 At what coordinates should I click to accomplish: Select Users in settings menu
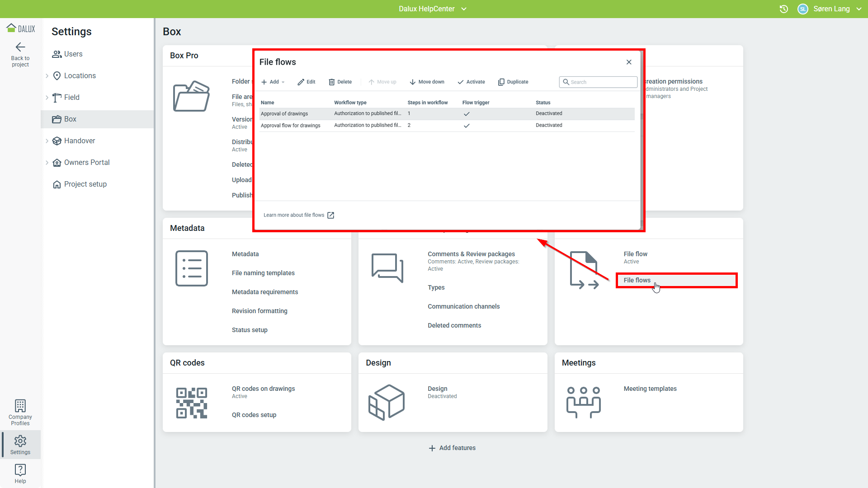point(73,54)
